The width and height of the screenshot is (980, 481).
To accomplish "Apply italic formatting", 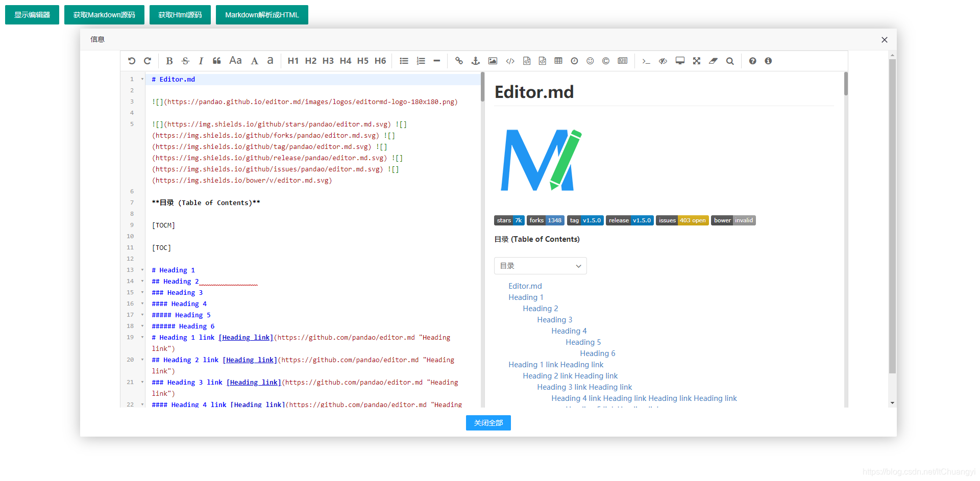I will click(201, 61).
